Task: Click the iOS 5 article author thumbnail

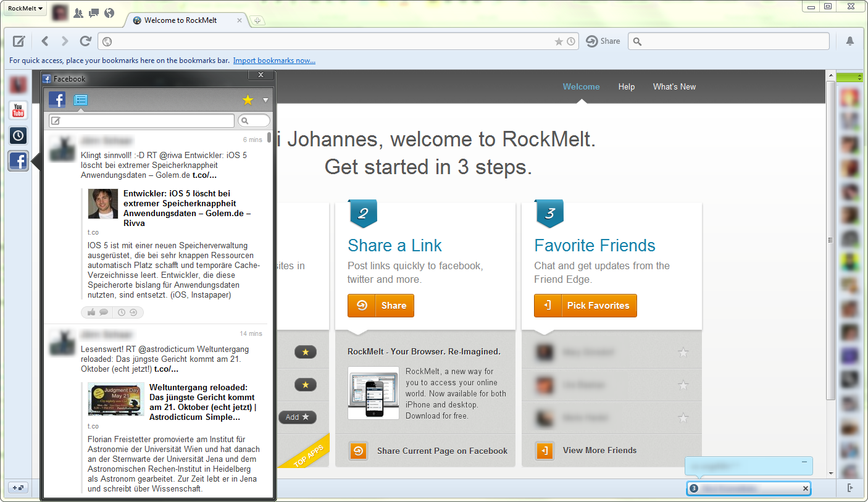Action: point(102,204)
